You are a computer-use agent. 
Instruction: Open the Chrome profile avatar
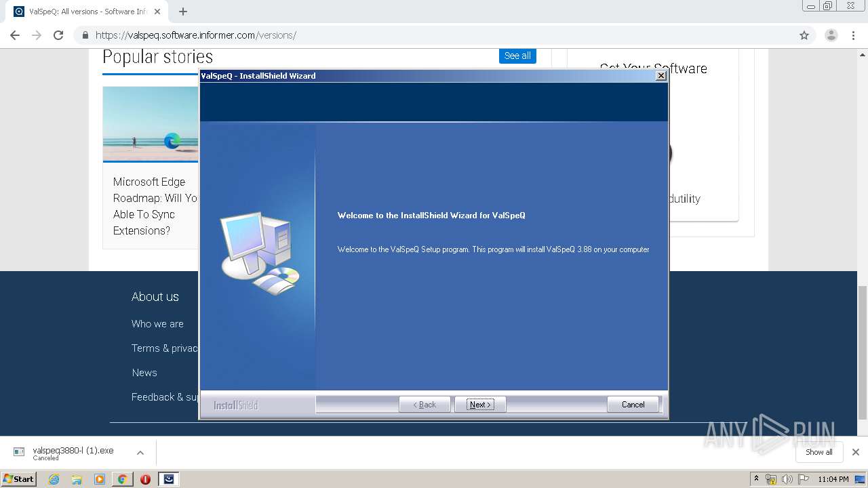(831, 35)
